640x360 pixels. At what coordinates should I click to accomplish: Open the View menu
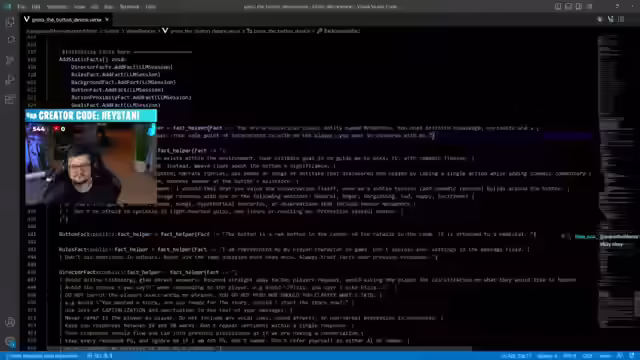(80, 7)
